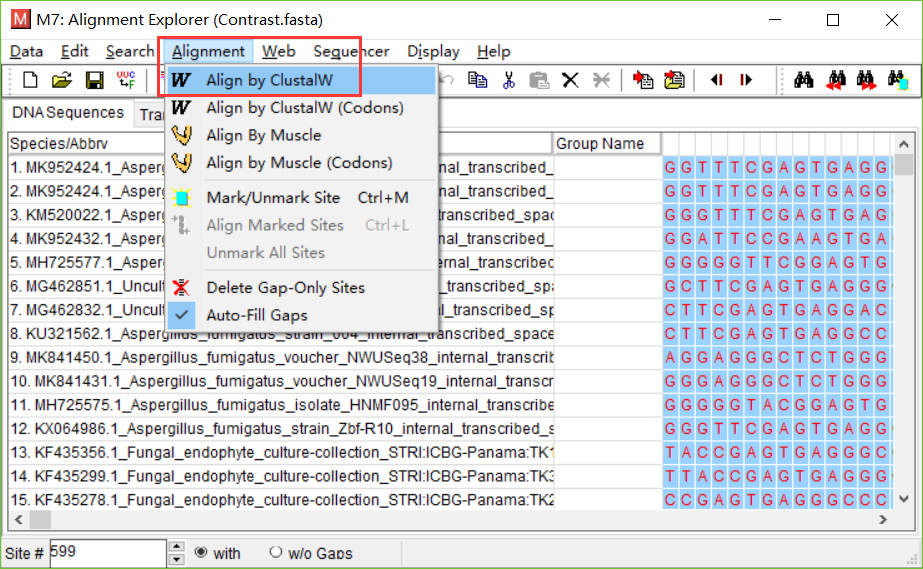Click the black X delete icon
The image size is (923, 569).
[x=570, y=79]
